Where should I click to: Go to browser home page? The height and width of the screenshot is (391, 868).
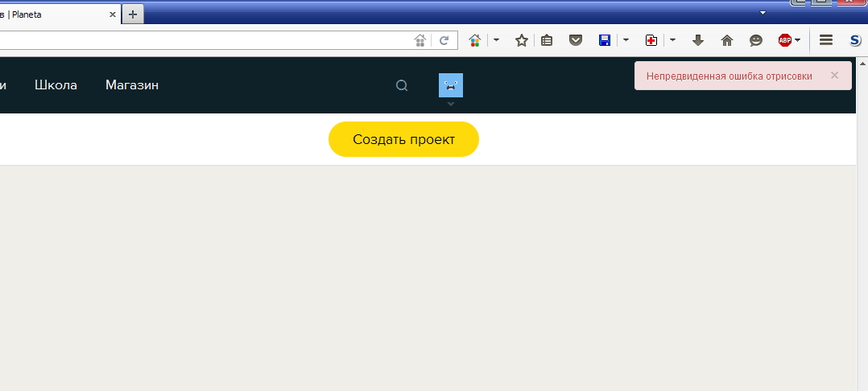pos(727,39)
